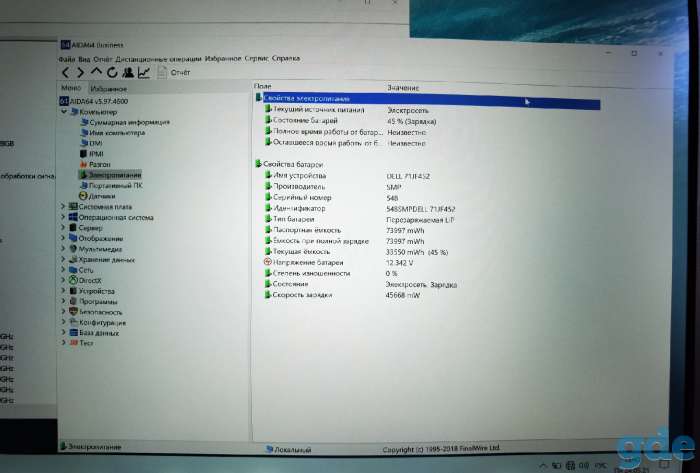
Task: Select the Имя устройства row
Action: pos(347,176)
